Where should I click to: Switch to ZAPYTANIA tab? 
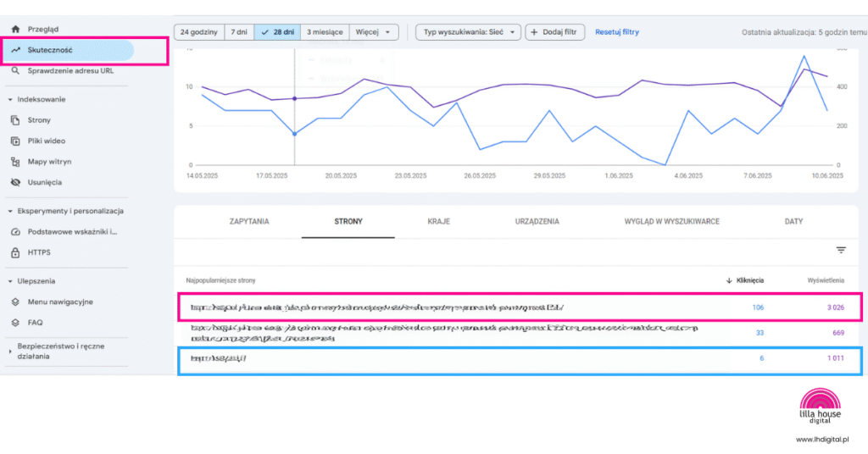pos(249,222)
